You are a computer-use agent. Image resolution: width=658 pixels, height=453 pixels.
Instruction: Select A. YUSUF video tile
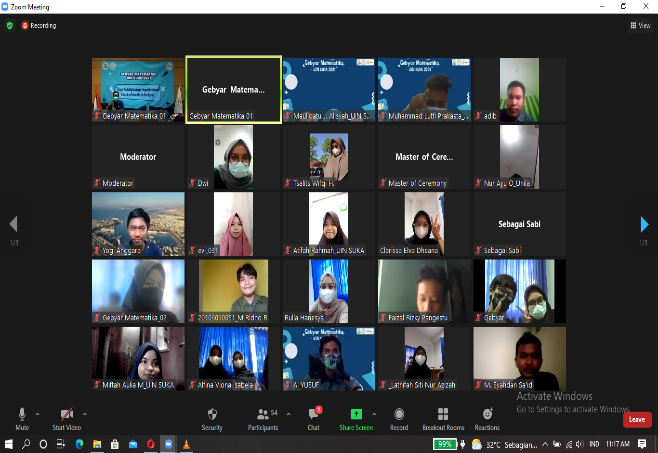click(x=329, y=359)
